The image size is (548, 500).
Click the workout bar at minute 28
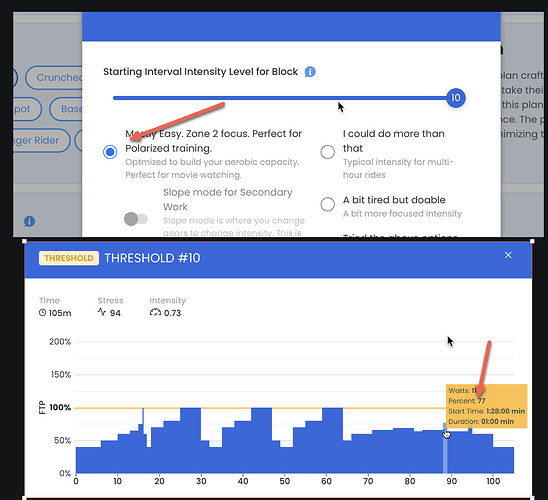pyautogui.click(x=191, y=440)
